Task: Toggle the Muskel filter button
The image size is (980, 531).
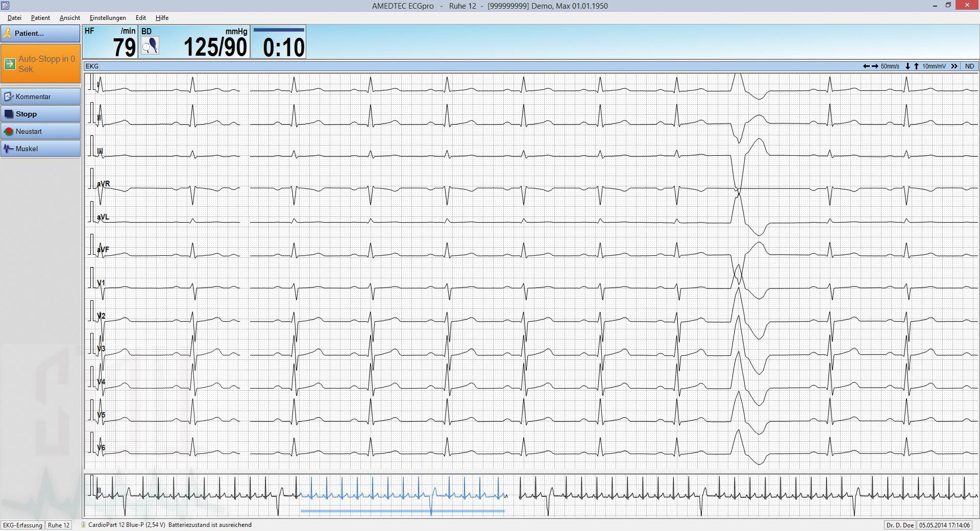Action: coord(41,149)
